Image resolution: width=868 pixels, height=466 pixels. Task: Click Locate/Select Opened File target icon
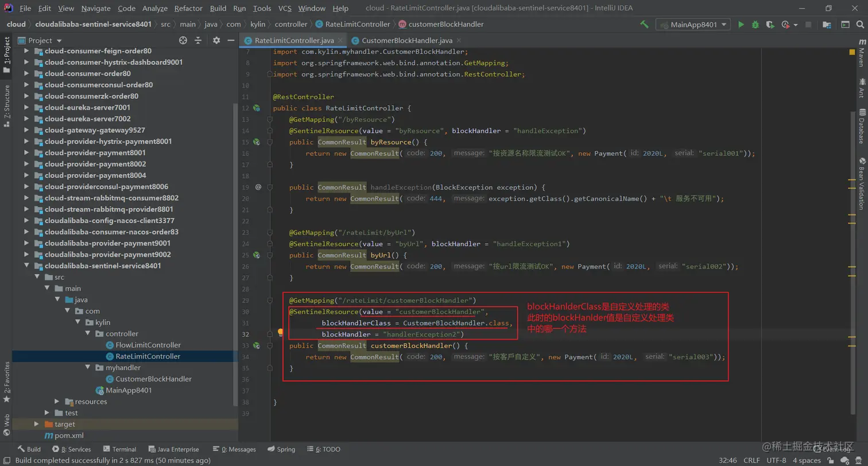pyautogui.click(x=183, y=40)
